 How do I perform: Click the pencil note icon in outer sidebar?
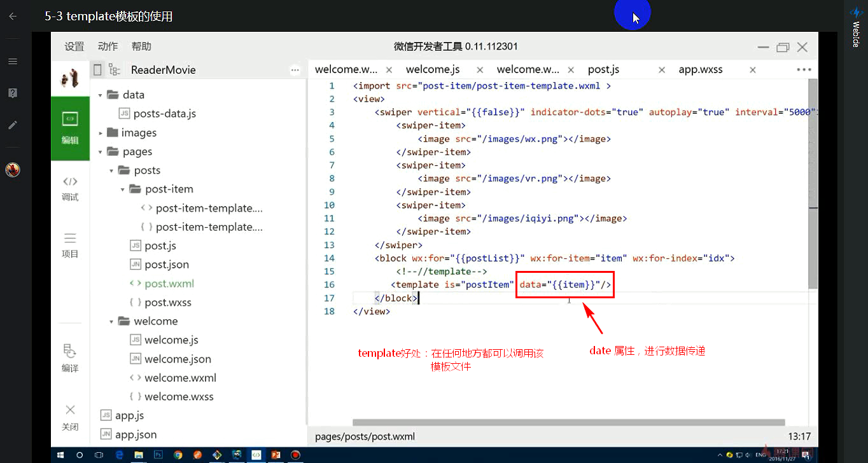click(x=12, y=125)
